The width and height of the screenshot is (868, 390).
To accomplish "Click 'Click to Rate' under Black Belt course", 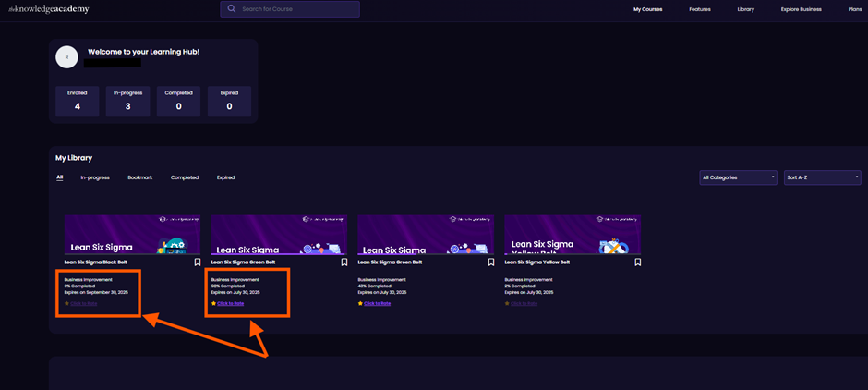I will [x=84, y=303].
